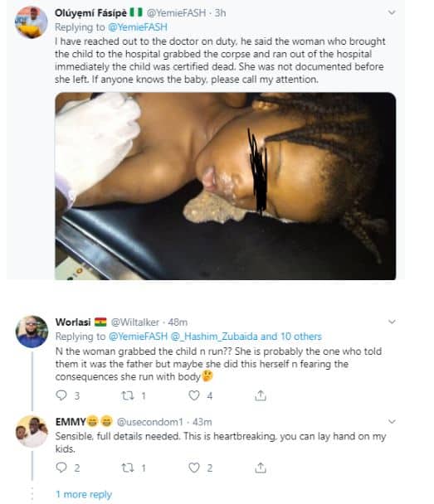Viewport: 434px width, 504px height.
Task: Open the options chevron on Worlasi's tweet
Action: pyautogui.click(x=392, y=322)
